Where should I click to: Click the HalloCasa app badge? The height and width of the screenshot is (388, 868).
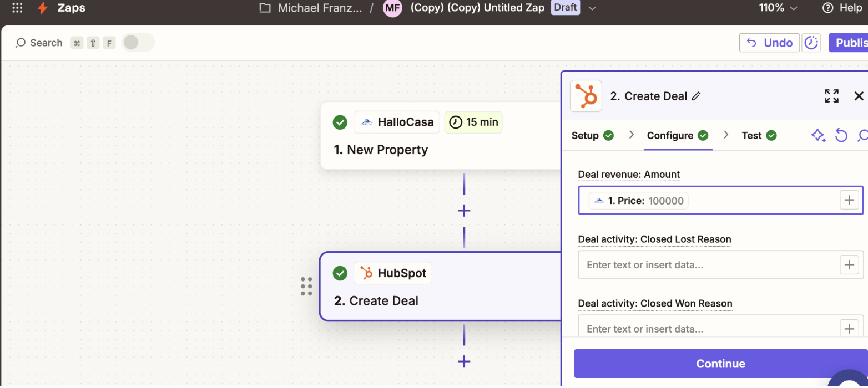pos(397,122)
